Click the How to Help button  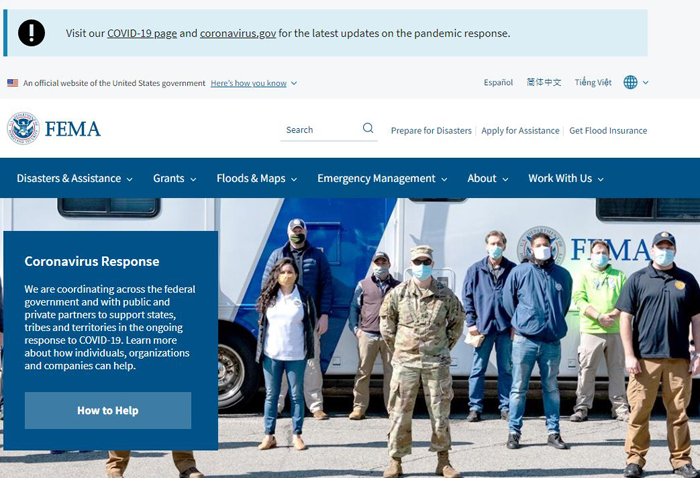point(108,411)
